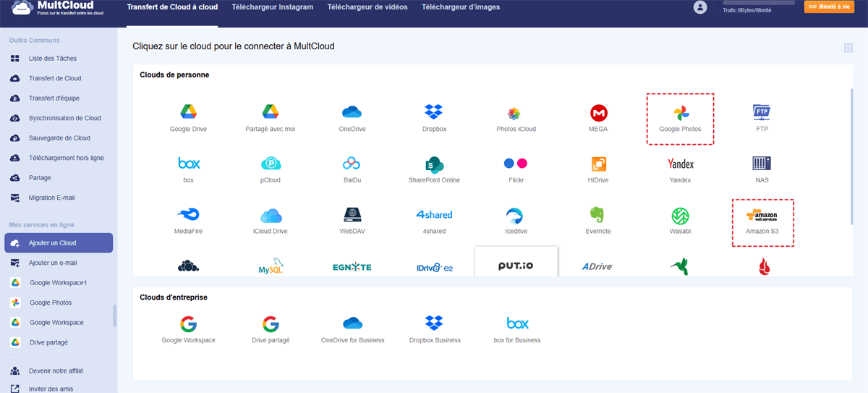This screenshot has width=868, height=393.
Task: Add SharePoint Online
Action: point(434,169)
